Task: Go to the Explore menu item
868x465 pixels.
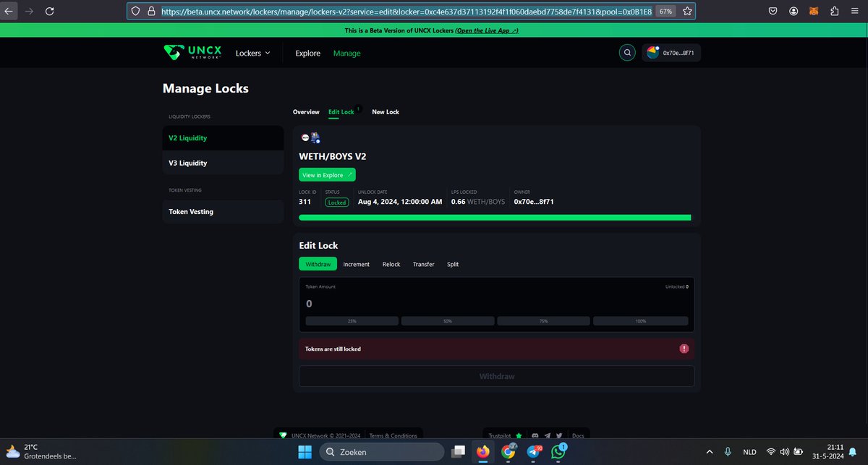Action: (x=307, y=53)
